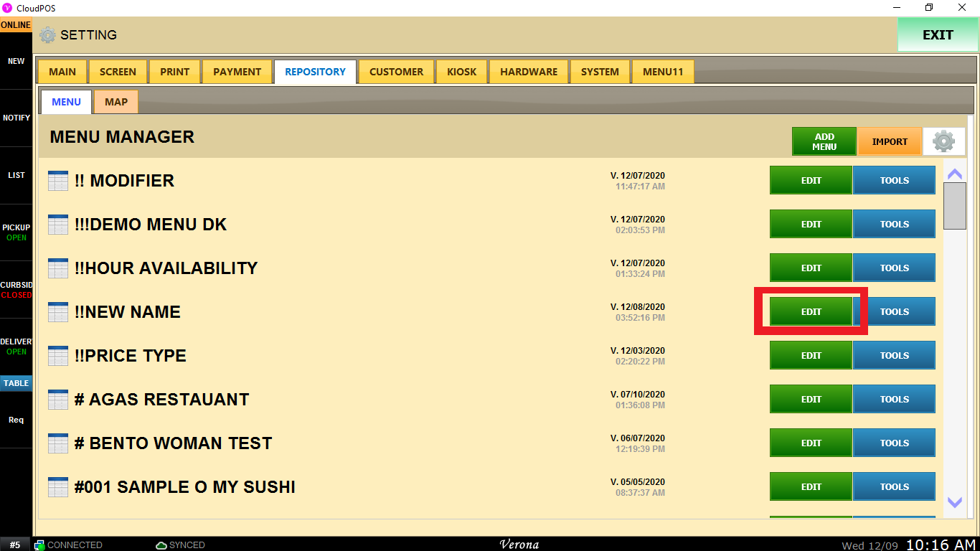The height and width of the screenshot is (551, 980).
Task: Toggle CURBSIDE CLOSED status in sidebar
Action: click(x=16, y=290)
